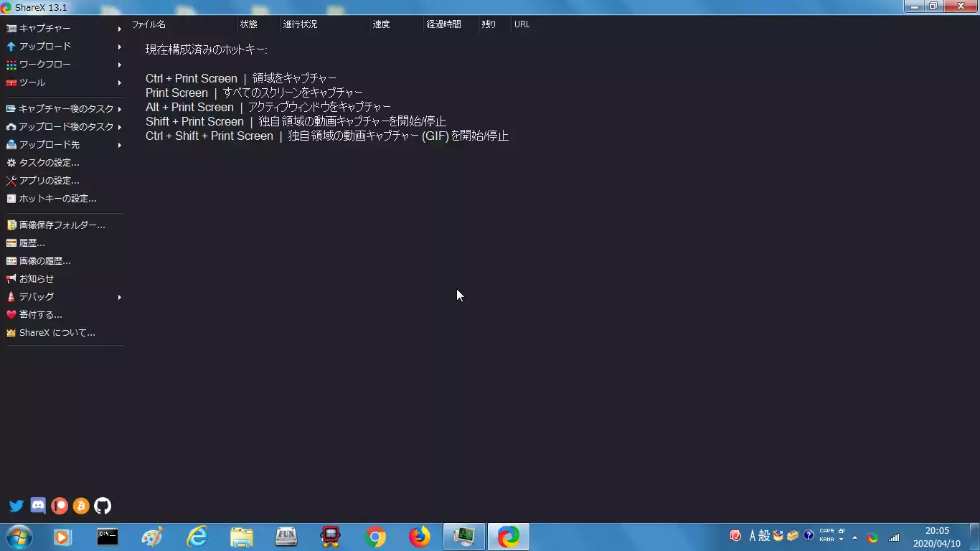Viewport: 980px width, 551px height.
Task: Click the gear icon for タスクの設定
Action: [x=11, y=163]
